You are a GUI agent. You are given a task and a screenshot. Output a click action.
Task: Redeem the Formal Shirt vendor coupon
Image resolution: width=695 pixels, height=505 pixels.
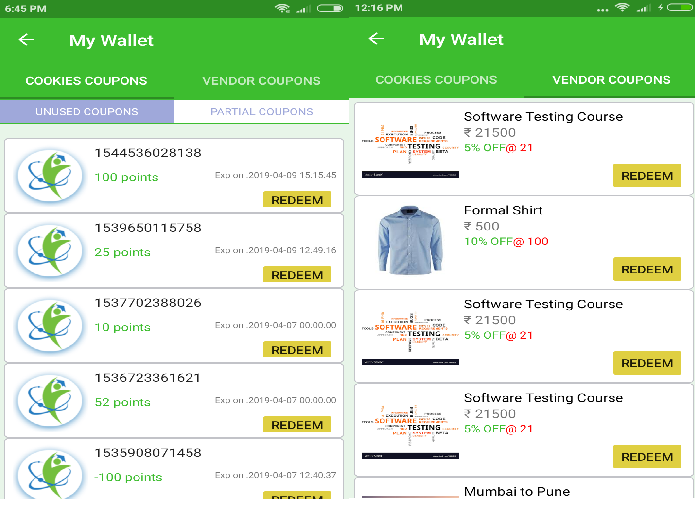click(646, 269)
